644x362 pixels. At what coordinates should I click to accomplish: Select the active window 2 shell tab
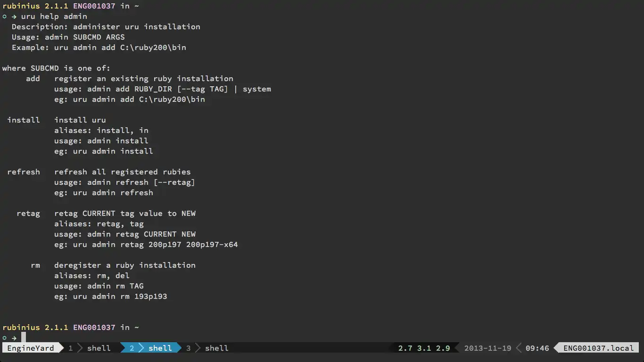pos(160,348)
